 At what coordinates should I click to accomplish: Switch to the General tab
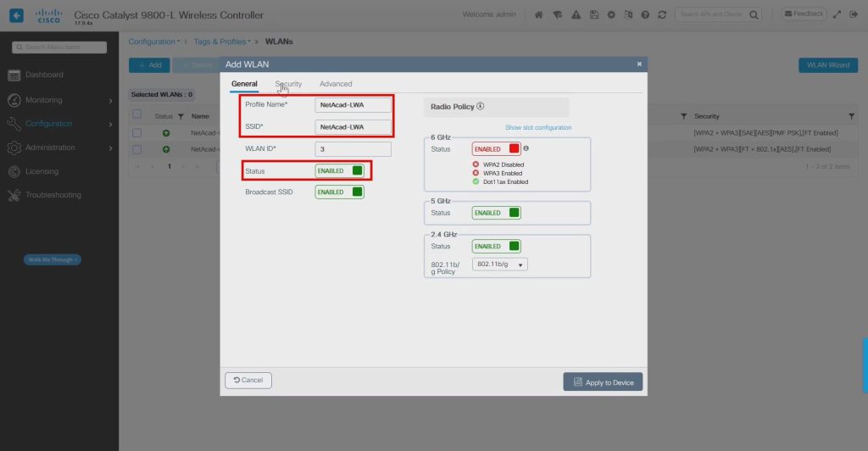pos(244,84)
